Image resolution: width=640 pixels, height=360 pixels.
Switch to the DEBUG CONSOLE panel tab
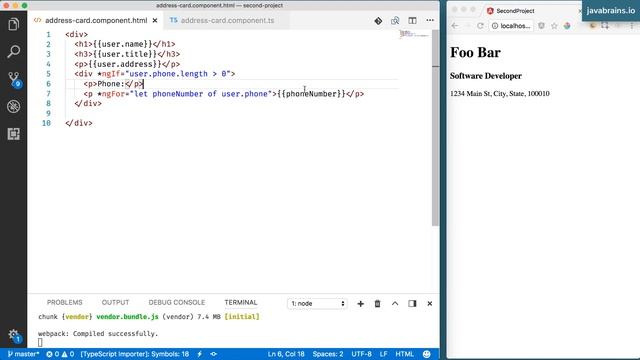(x=177, y=302)
